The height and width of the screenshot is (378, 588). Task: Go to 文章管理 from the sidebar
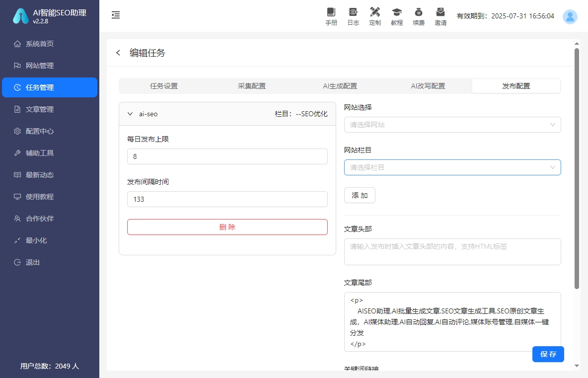50,109
